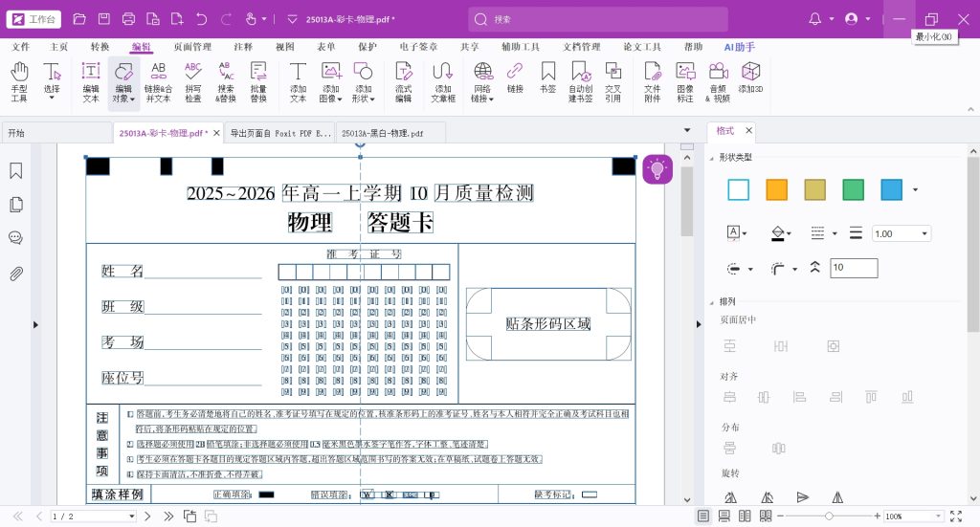The image size is (980, 527).
Task: Click the File Attachment (文件附件) icon
Action: 652,80
